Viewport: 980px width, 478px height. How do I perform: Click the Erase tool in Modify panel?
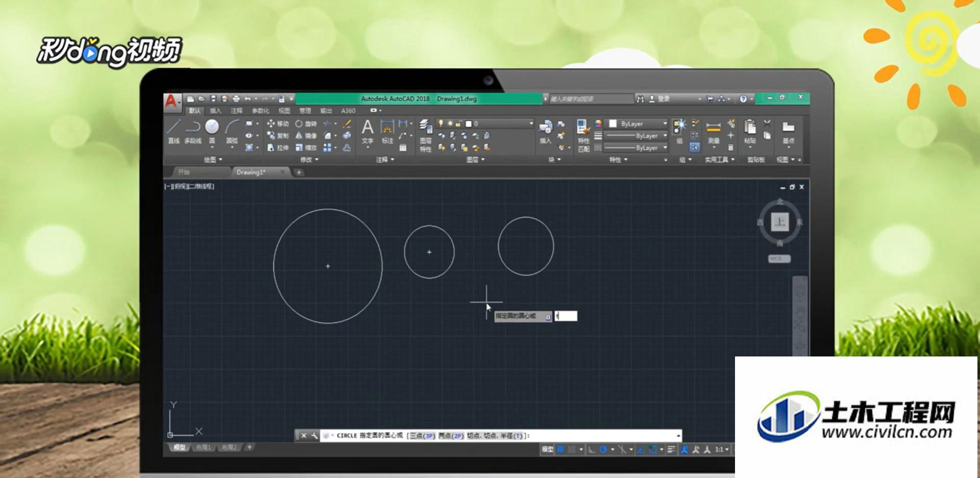coord(347,124)
